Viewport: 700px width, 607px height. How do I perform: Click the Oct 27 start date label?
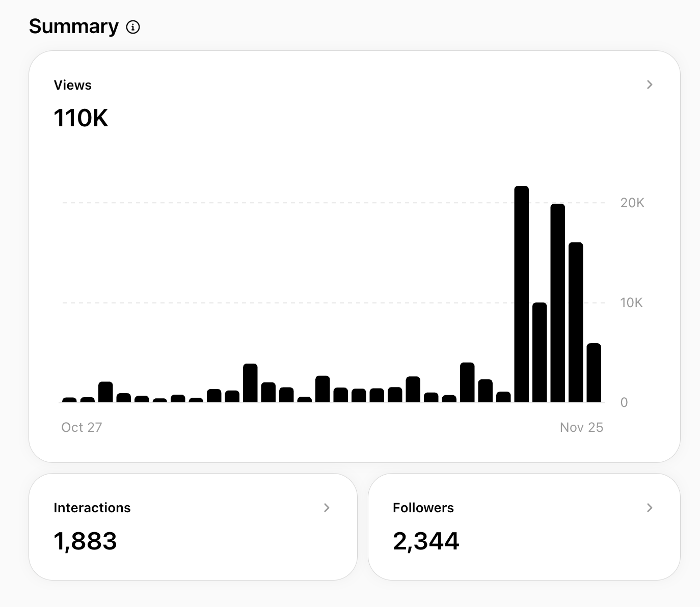pyautogui.click(x=82, y=427)
